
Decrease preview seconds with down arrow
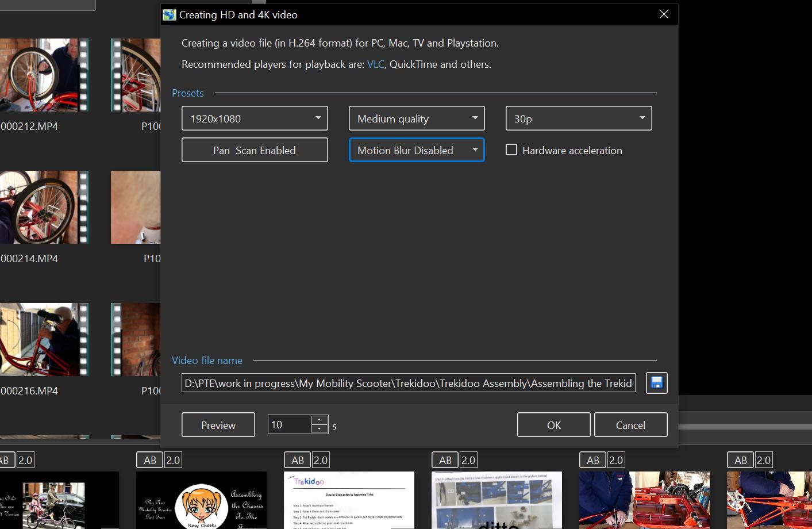tap(320, 429)
